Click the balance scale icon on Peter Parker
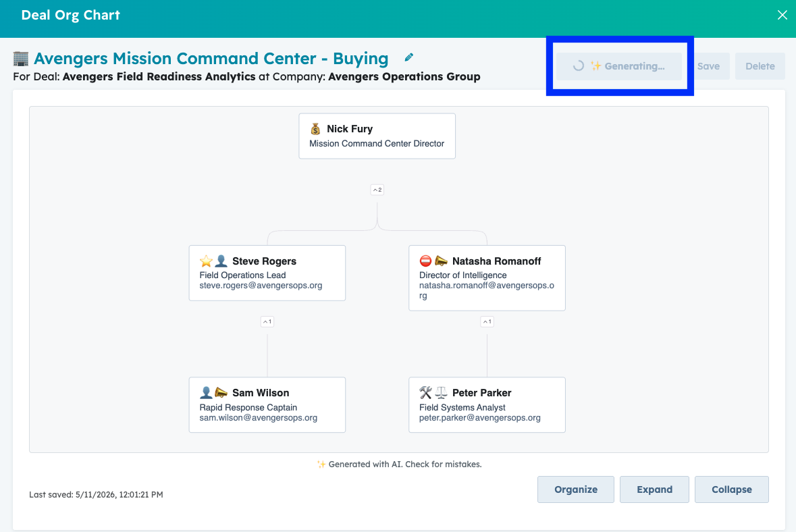The height and width of the screenshot is (532, 796). point(441,392)
